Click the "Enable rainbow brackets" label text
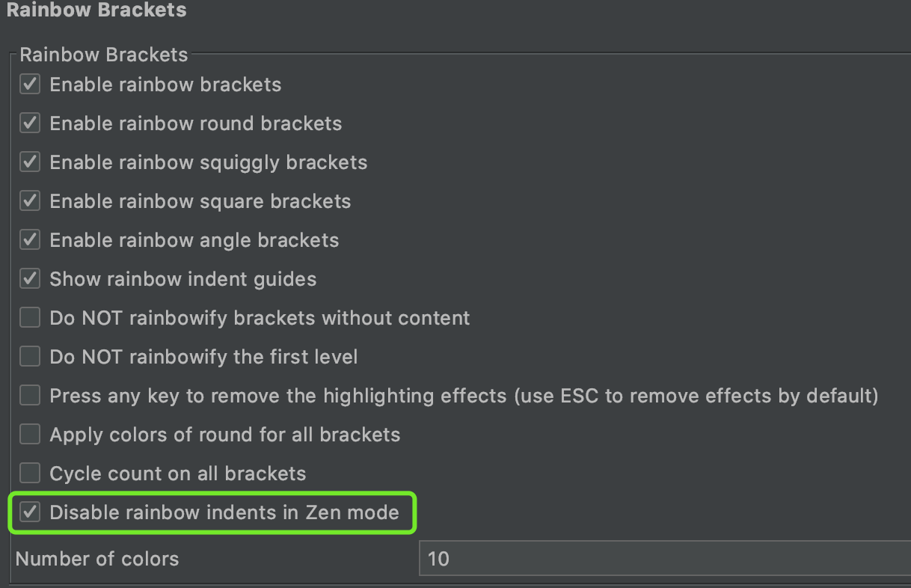This screenshot has width=911, height=588. click(x=165, y=85)
